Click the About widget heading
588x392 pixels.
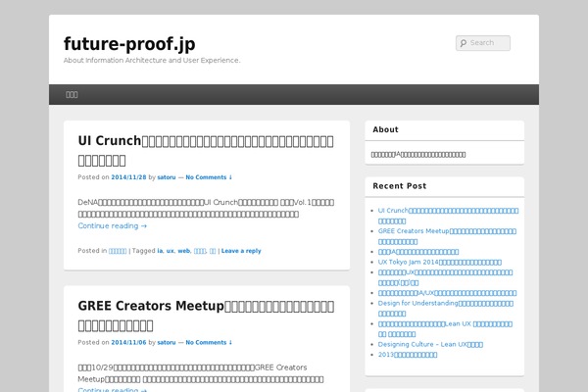pyautogui.click(x=385, y=129)
